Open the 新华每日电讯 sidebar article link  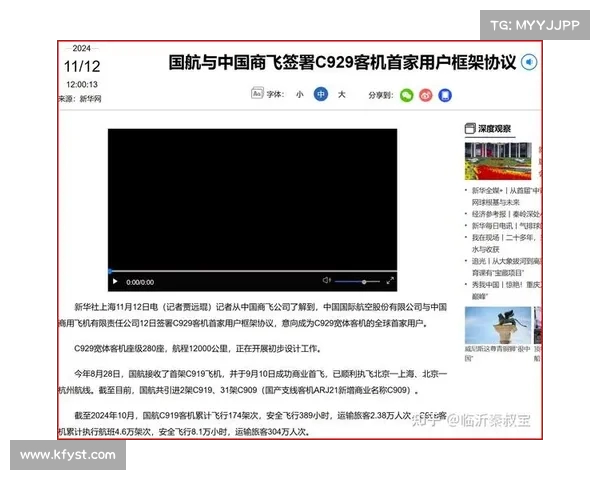point(506,226)
